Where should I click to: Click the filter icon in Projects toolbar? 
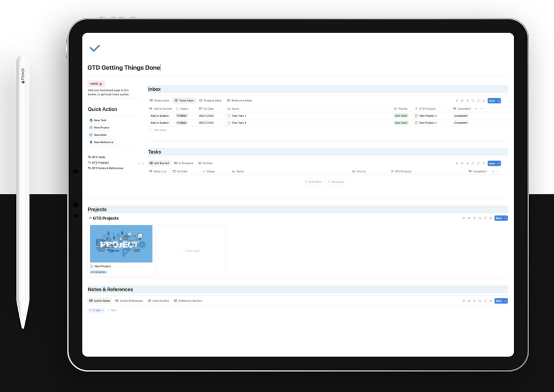[x=464, y=218]
